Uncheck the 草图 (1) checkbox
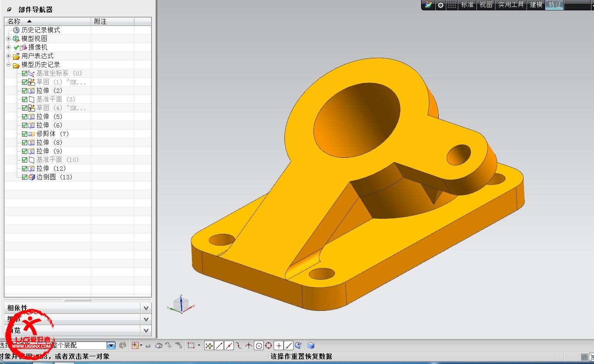Viewport: 594px width, 364px height. [x=25, y=82]
